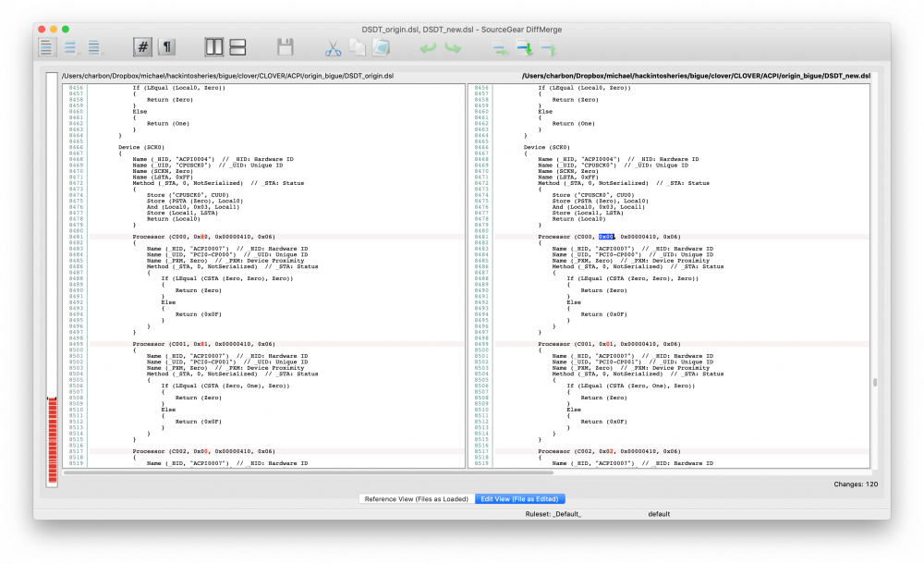Click 'Store (Local1, LSTA)' in right pane
Image resolution: width=924 pixels, height=564 pixels.
pos(588,213)
